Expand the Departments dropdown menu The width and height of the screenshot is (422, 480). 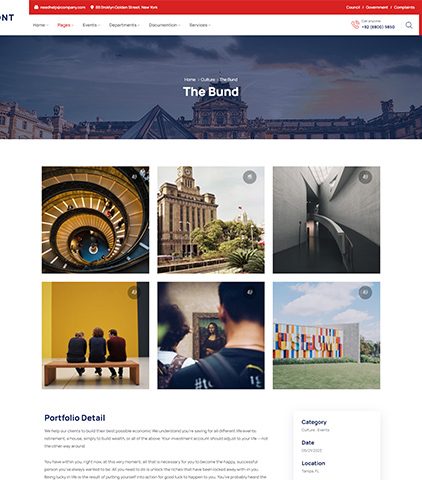tap(124, 25)
